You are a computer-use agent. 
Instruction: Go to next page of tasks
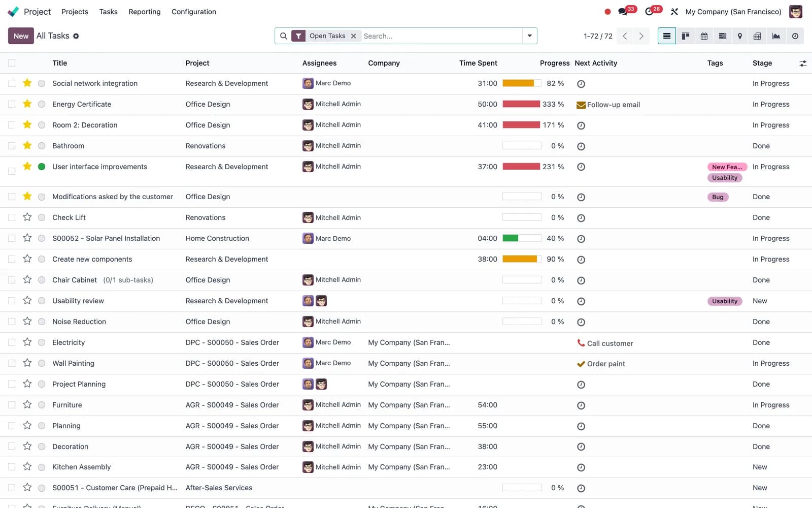[641, 36]
